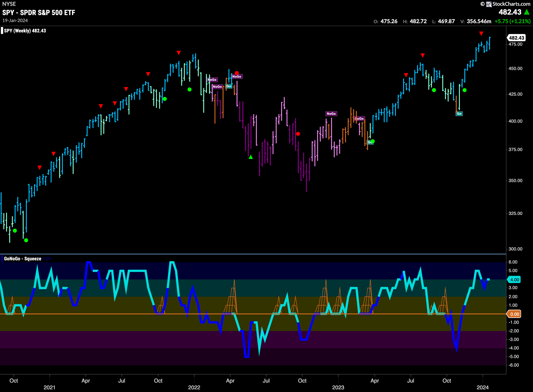
Task: Click the 2022 year label on the time axis
Action: (x=194, y=387)
